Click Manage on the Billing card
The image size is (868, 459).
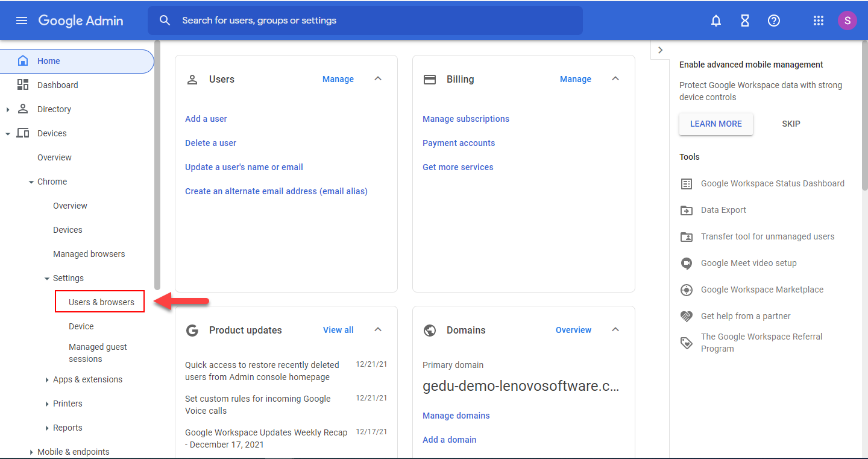[576, 79]
